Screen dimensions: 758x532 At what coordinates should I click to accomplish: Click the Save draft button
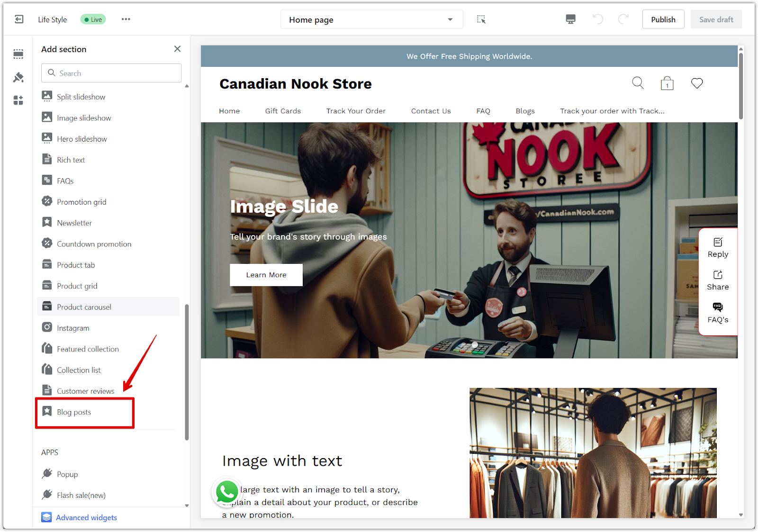coord(716,19)
